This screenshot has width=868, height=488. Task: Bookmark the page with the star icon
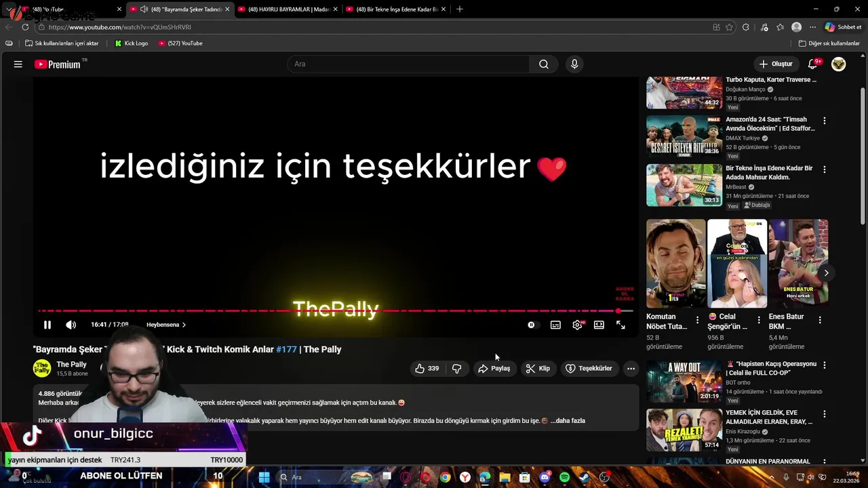729,27
